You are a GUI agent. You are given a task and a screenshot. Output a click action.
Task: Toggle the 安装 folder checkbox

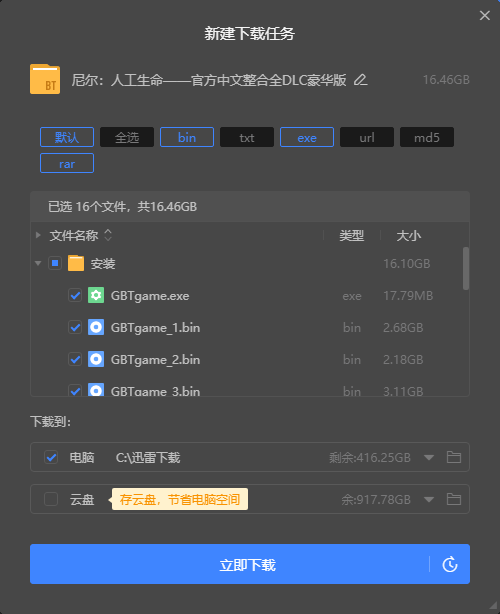tap(55, 263)
